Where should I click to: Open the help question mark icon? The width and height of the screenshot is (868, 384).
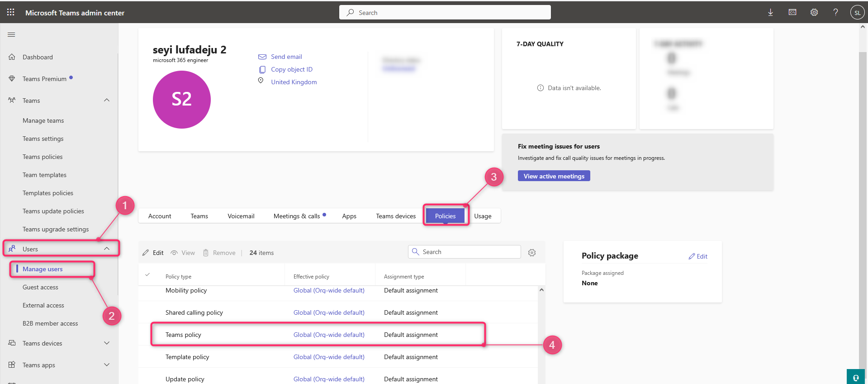835,12
